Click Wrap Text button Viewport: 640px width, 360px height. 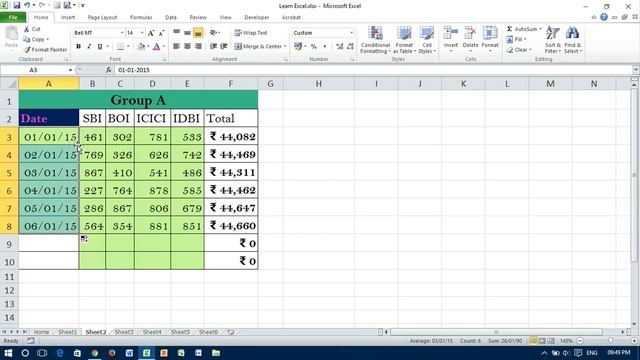pyautogui.click(x=251, y=33)
